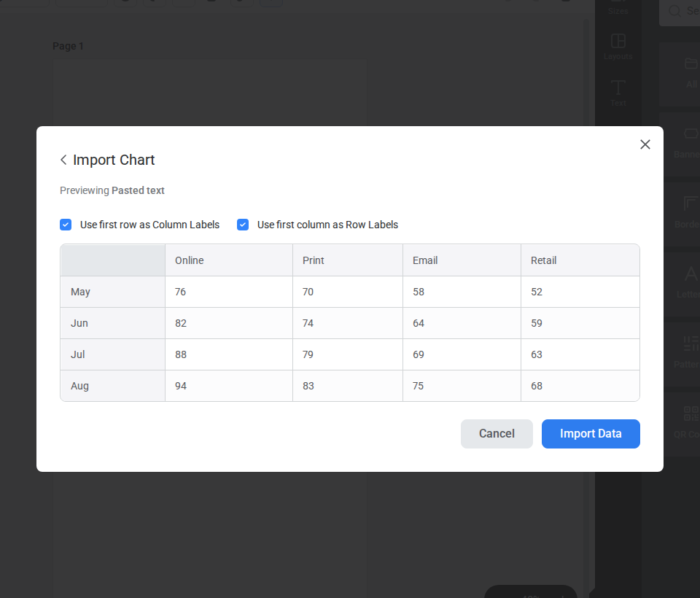Select the Jun row label

pyautogui.click(x=113, y=323)
